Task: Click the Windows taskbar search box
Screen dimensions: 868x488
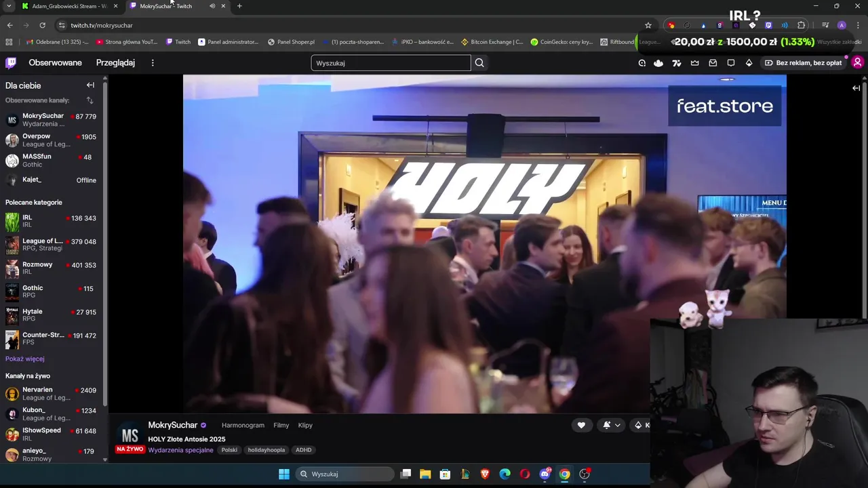Action: coord(344,474)
